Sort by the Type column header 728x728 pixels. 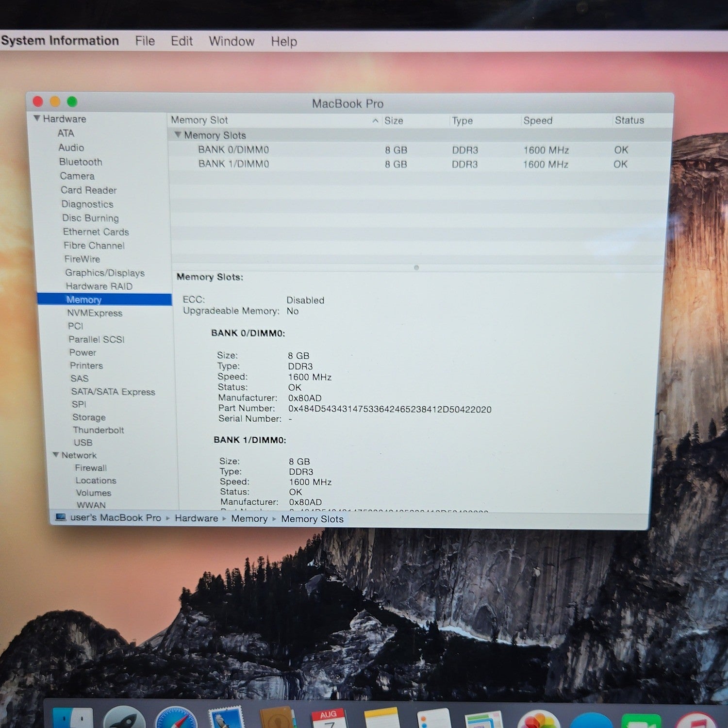coord(485,120)
